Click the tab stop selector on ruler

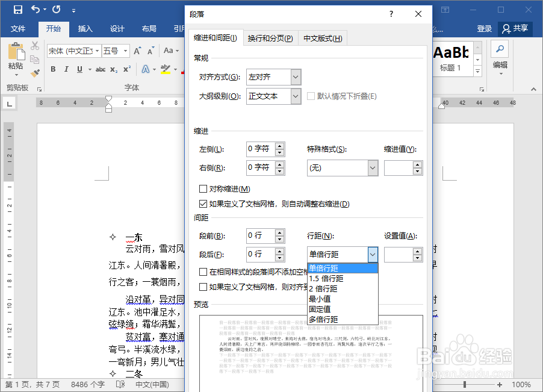[x=10, y=103]
